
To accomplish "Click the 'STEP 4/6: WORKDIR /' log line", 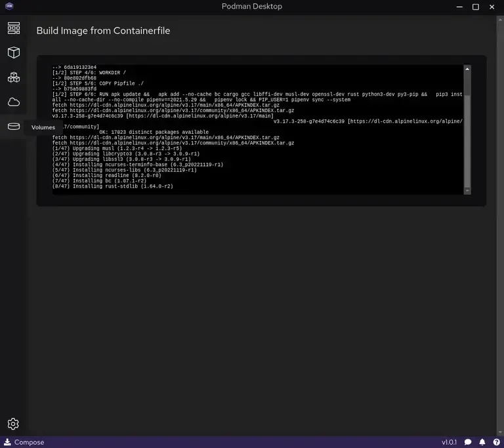I will pos(89,73).
